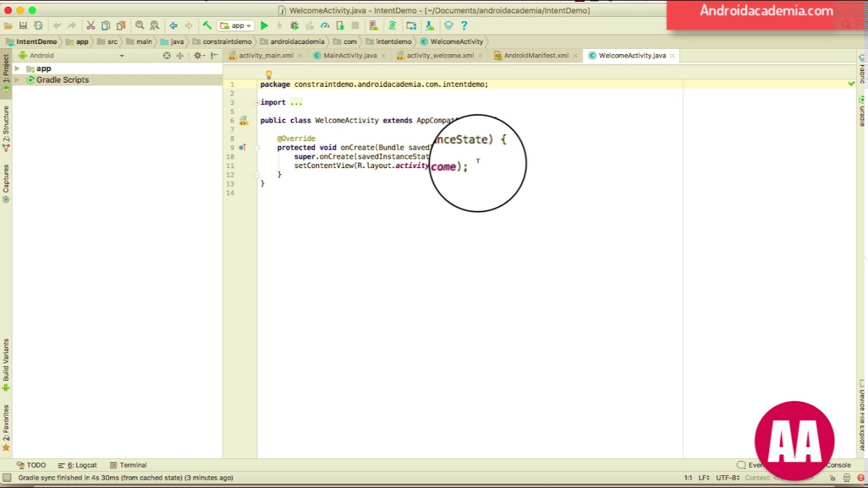Viewport: 868px width, 488px height.
Task: Click the Paste icon in toolbar
Action: (x=121, y=26)
